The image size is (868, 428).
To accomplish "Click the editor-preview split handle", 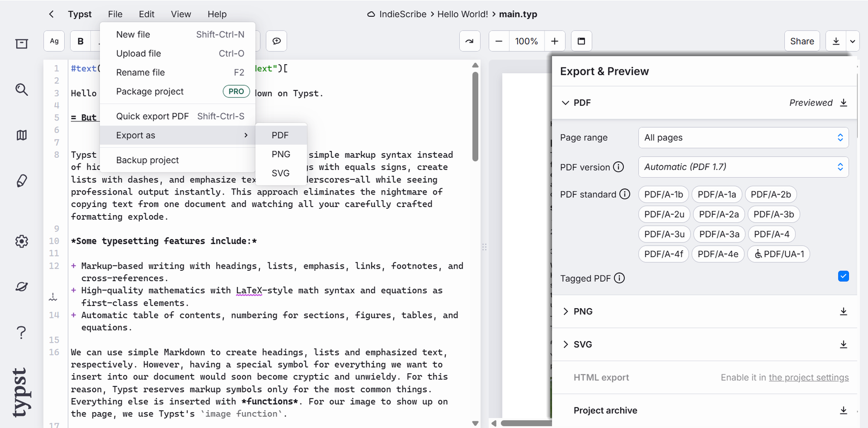I will click(x=485, y=247).
